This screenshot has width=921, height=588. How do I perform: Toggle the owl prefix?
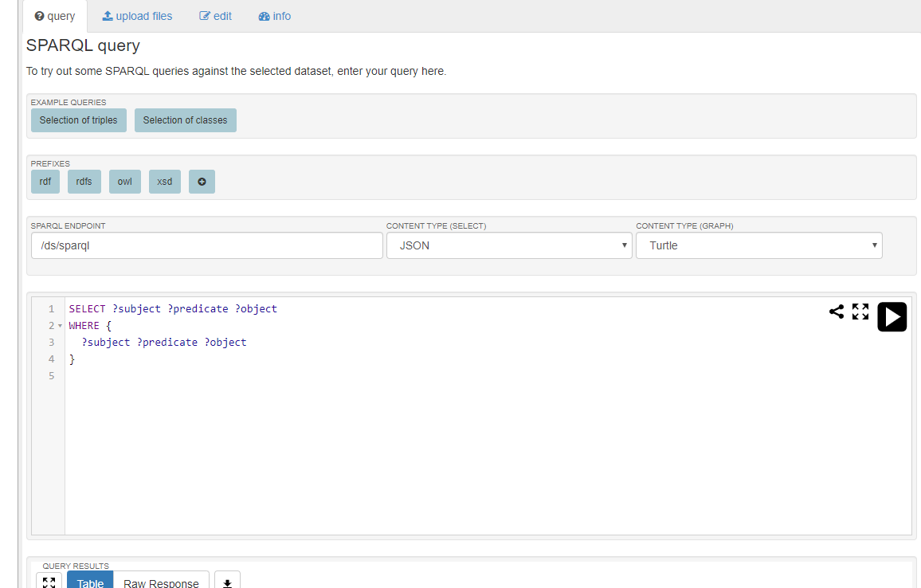124,182
